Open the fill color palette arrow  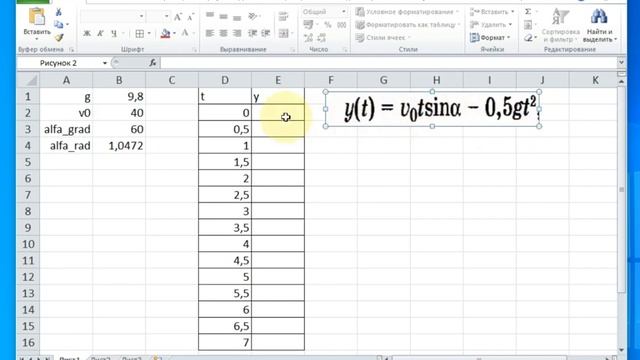(175, 33)
